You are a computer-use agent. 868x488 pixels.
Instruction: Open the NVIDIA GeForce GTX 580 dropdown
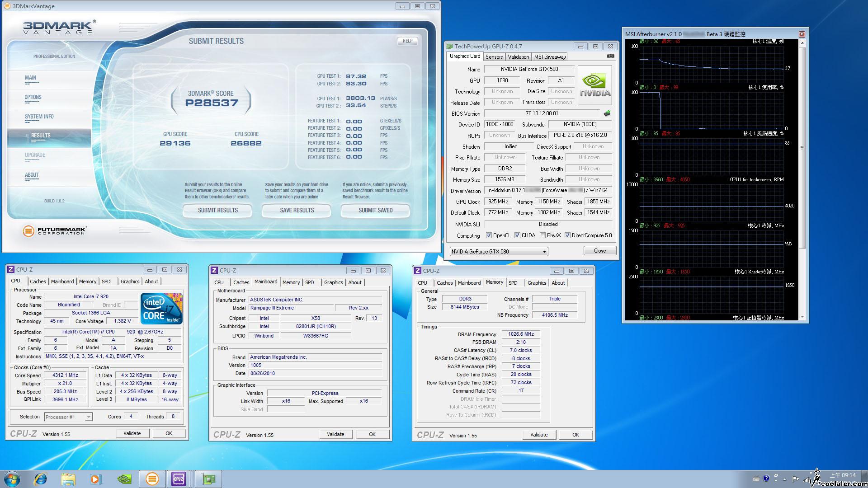544,252
